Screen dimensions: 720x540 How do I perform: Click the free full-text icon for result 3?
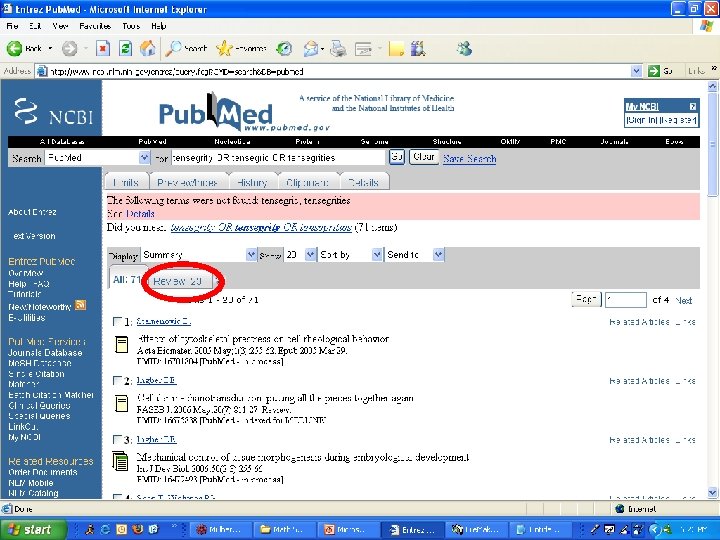tap(120, 461)
